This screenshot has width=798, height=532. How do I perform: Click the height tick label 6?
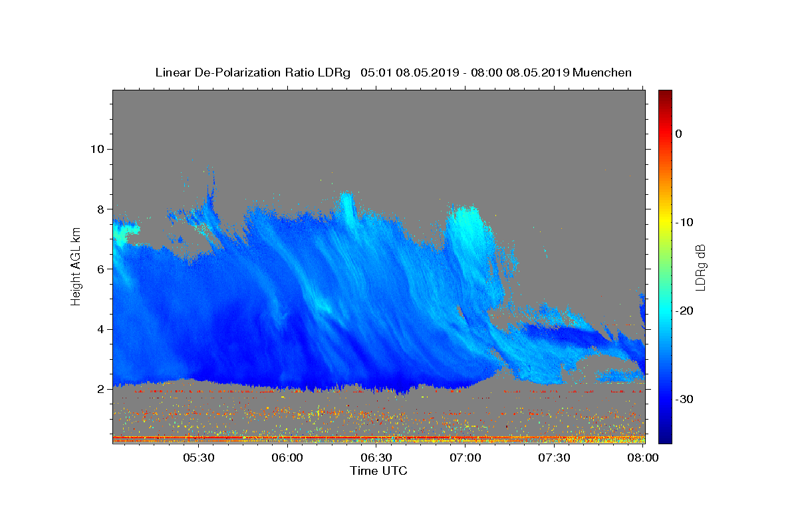(100, 269)
